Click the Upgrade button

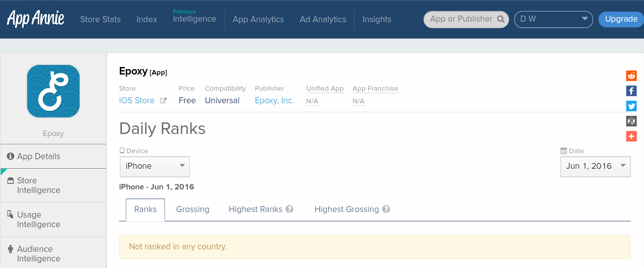pos(621,19)
